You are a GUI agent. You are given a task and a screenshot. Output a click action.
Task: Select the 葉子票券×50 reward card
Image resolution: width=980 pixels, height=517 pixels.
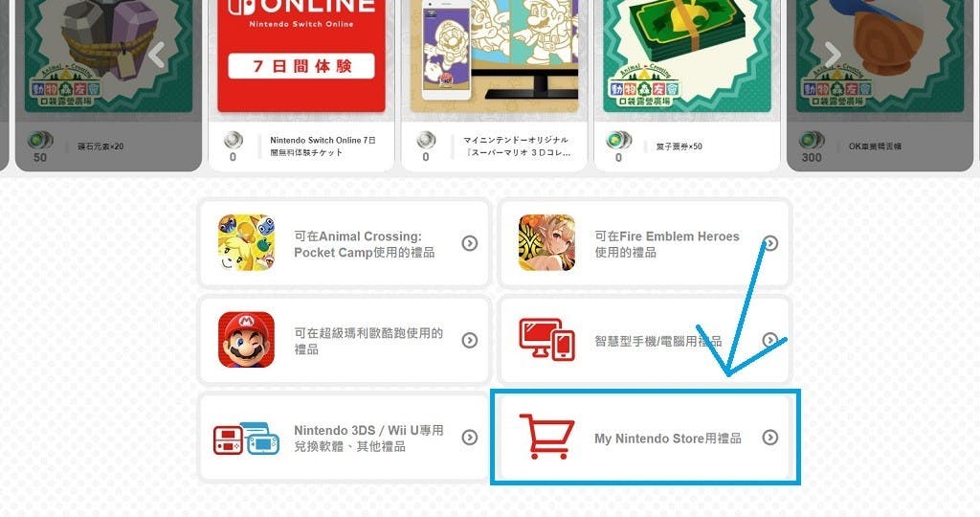tap(687, 85)
